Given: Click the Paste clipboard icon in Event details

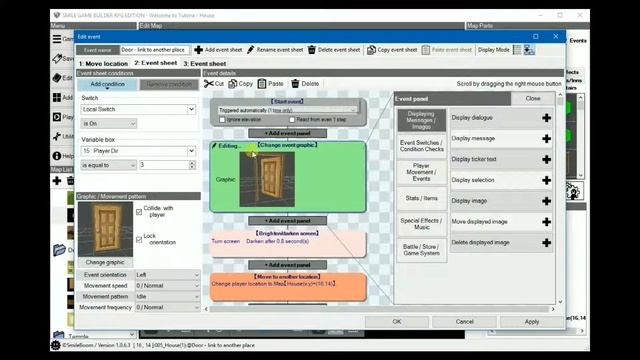Looking at the screenshot, I should tap(262, 84).
